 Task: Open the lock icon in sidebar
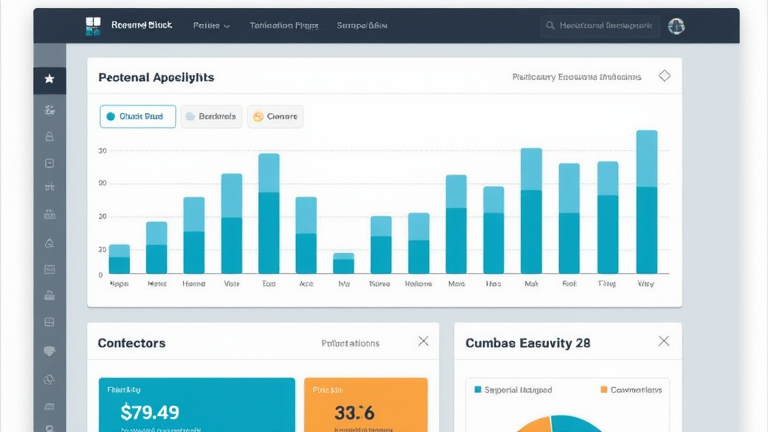49,137
